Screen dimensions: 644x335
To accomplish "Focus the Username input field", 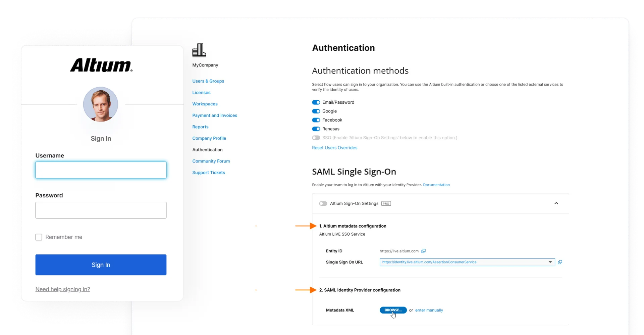I will point(101,170).
